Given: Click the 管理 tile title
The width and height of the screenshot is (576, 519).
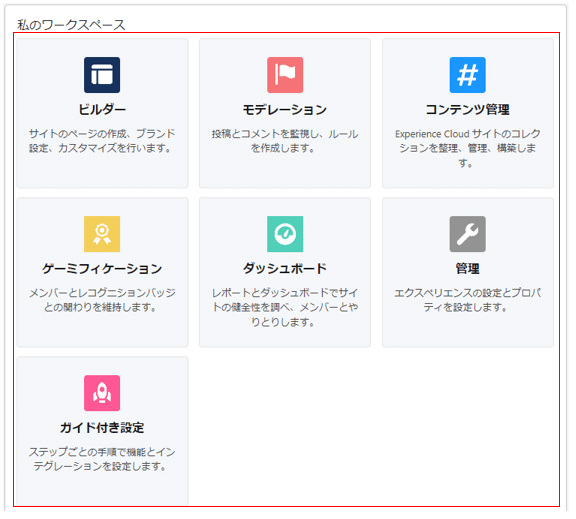Looking at the screenshot, I should [468, 268].
